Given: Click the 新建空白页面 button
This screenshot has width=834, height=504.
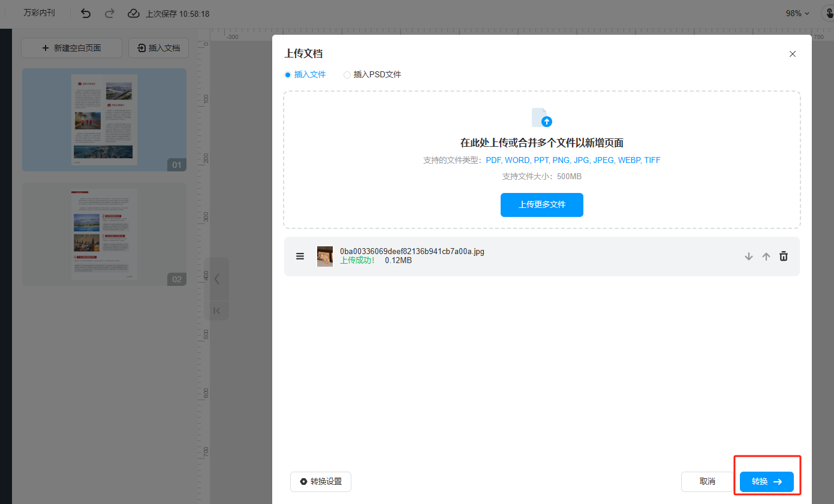Looking at the screenshot, I should point(71,48).
